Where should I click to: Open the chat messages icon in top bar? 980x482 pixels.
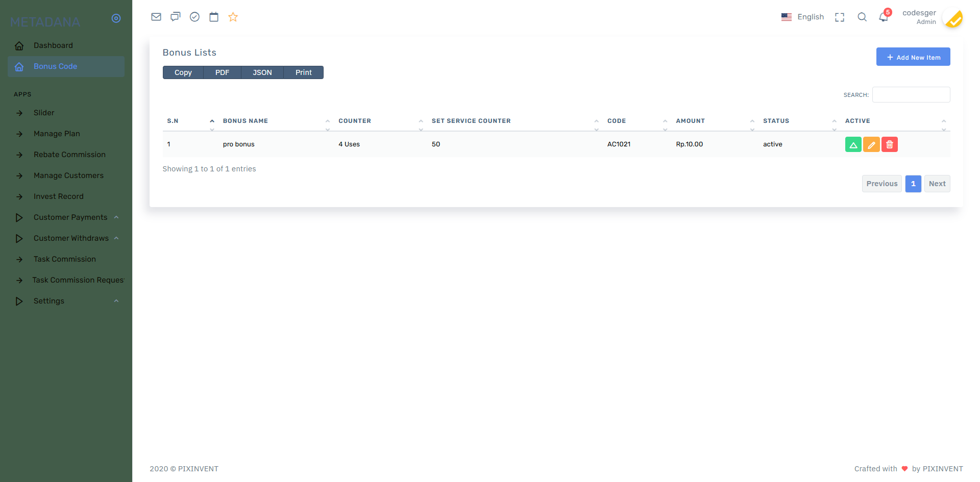pyautogui.click(x=176, y=17)
